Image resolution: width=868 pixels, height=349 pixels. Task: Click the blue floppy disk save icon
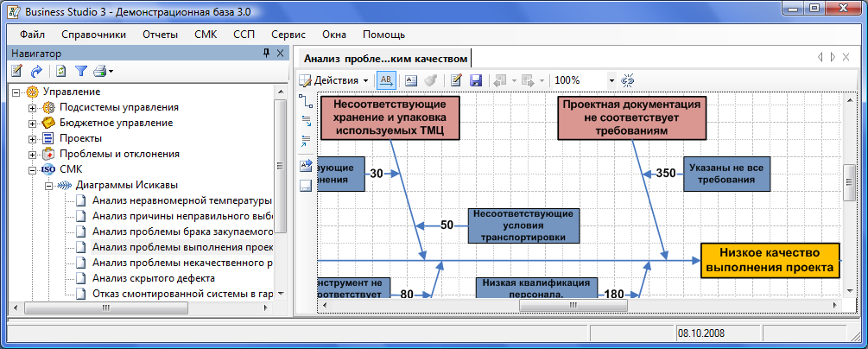pyautogui.click(x=475, y=79)
